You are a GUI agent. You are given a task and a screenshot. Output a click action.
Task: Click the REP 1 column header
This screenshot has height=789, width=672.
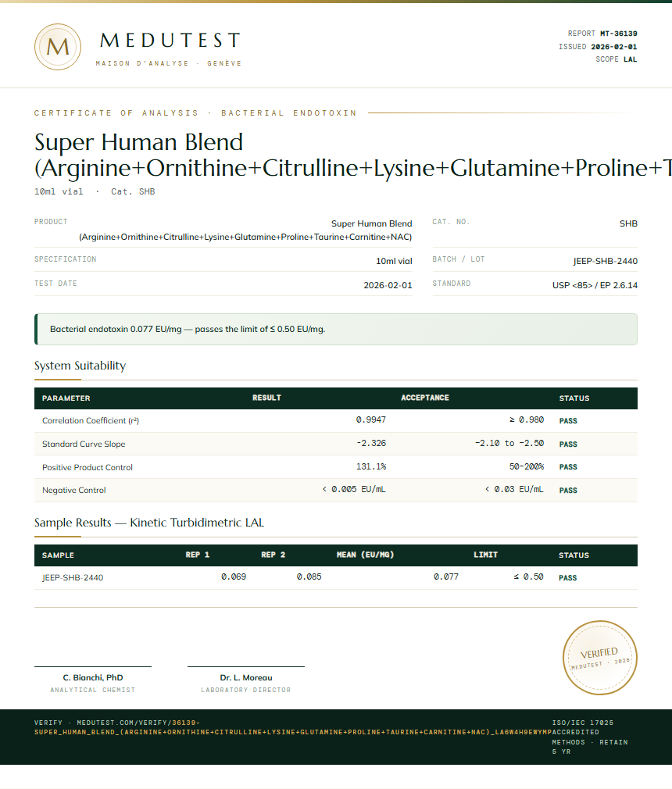pos(198,555)
